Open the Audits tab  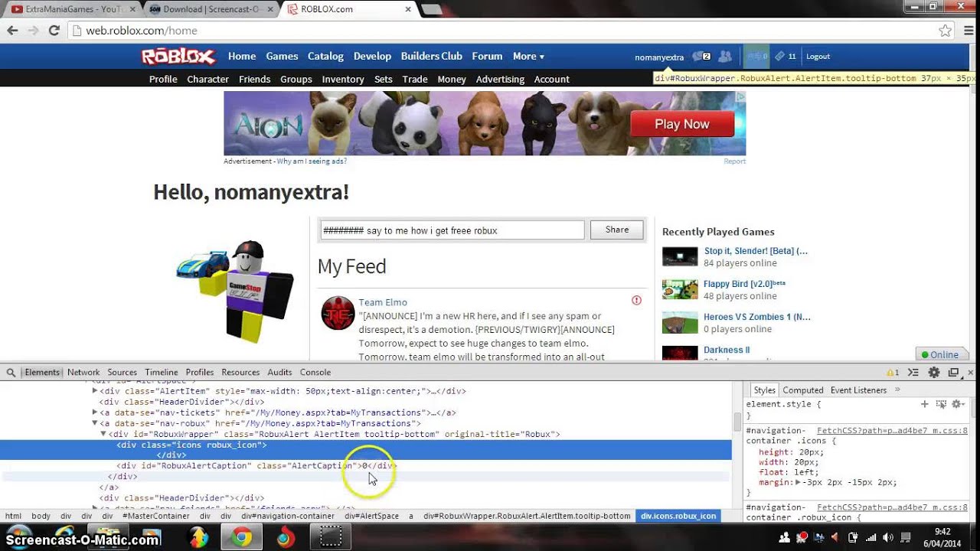click(279, 373)
